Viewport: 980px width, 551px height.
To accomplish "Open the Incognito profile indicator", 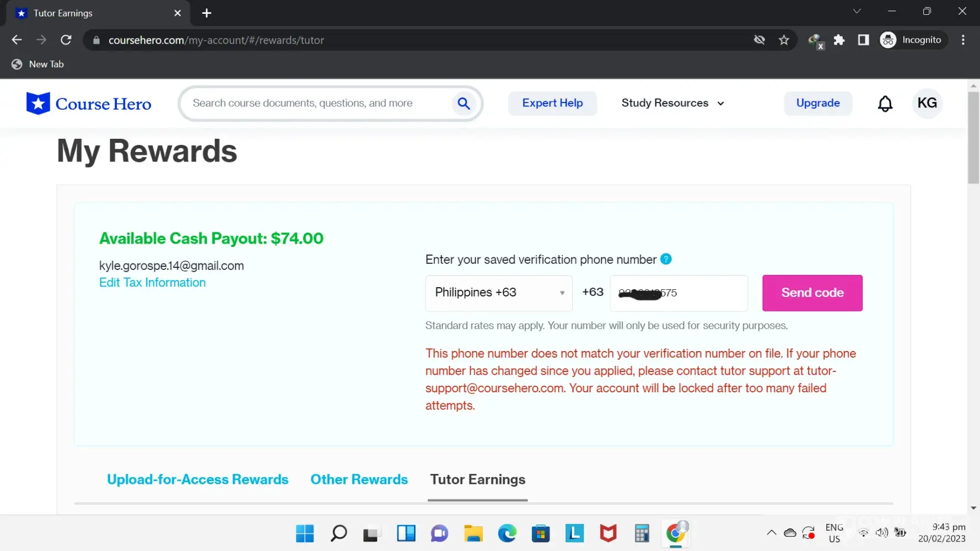I will (x=913, y=40).
